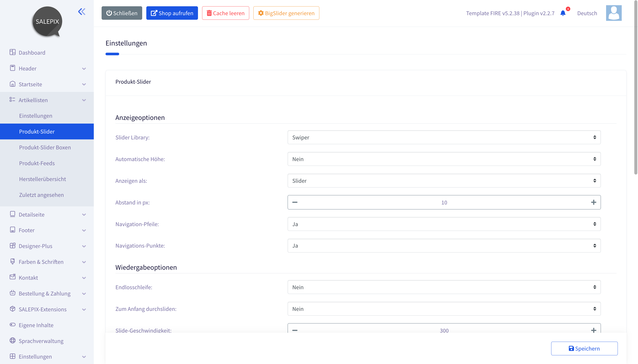Increase Slide-Geschwindigkeit with plus button
Viewport: 638px width, 364px height.
(x=593, y=330)
